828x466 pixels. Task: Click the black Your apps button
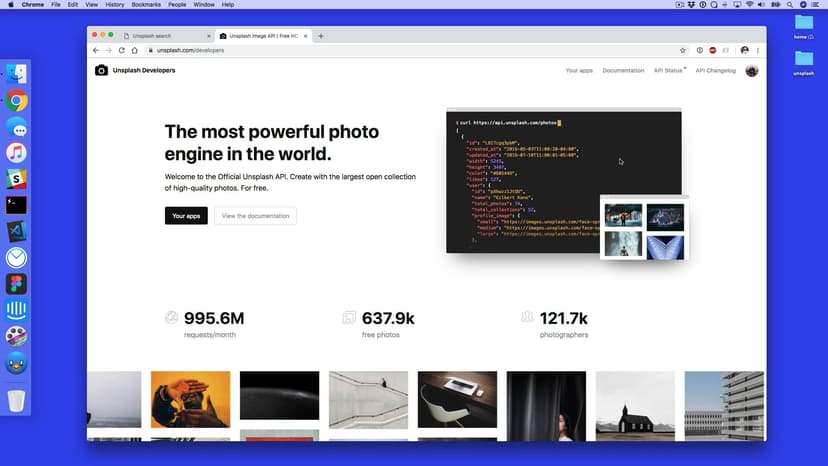(186, 216)
